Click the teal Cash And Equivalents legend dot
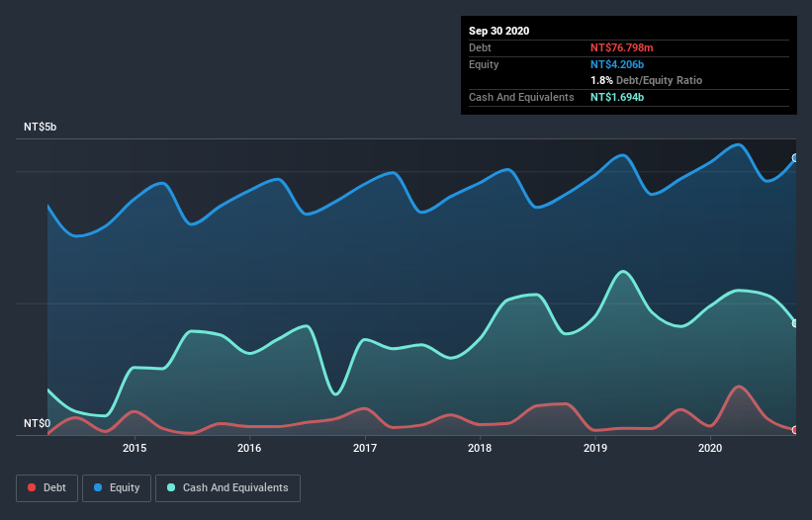The width and height of the screenshot is (812, 520). click(171, 487)
